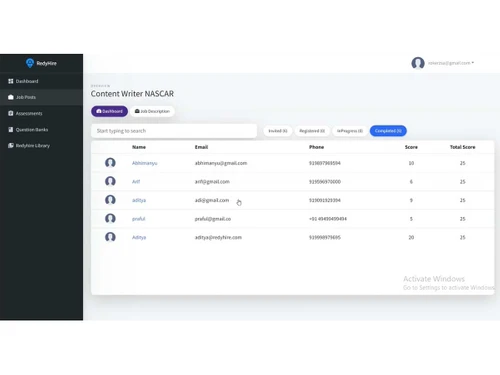Image resolution: width=500 pixels, height=375 pixels.
Task: Filter candidates by InProgress
Action: (350, 131)
